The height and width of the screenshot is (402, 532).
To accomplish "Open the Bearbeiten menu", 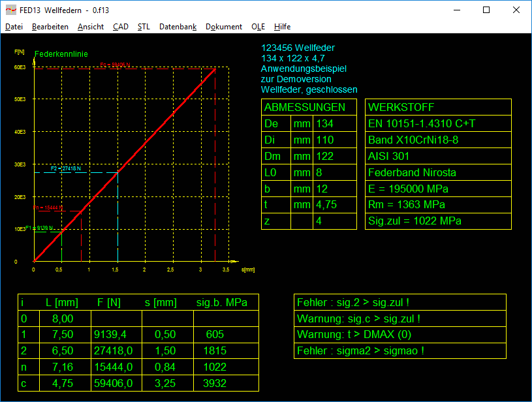I will (50, 27).
